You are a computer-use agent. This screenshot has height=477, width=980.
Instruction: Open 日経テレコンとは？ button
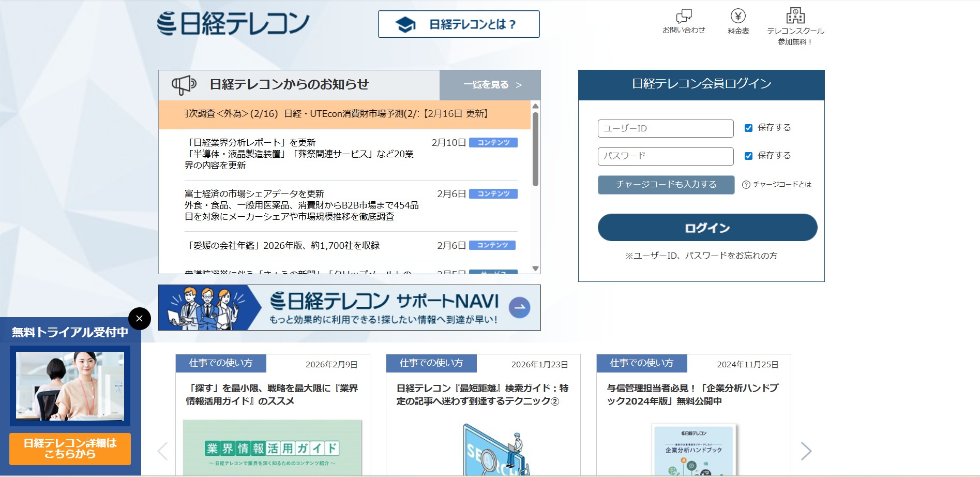click(x=459, y=24)
